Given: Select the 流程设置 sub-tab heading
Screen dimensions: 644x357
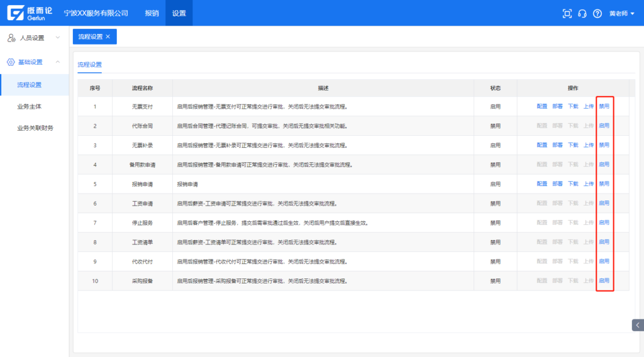Looking at the screenshot, I should [89, 65].
